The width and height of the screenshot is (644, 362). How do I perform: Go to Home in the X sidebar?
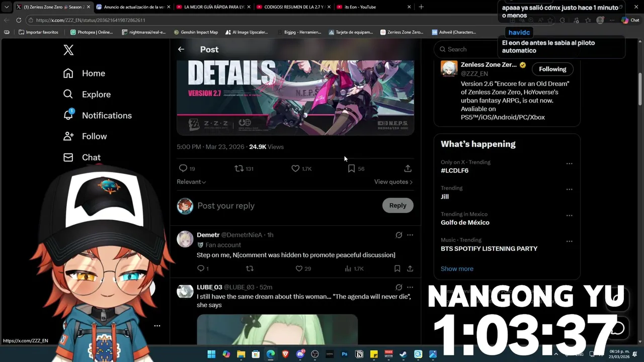84,73
